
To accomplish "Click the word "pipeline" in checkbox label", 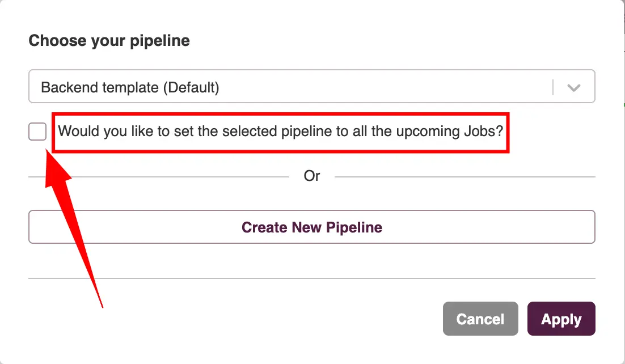I will coord(306,132).
